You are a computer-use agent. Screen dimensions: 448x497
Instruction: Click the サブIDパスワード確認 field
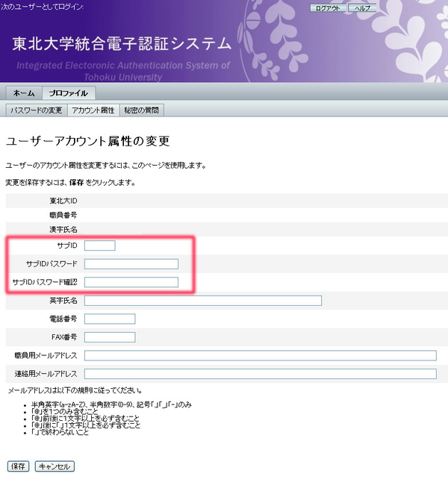131,282
